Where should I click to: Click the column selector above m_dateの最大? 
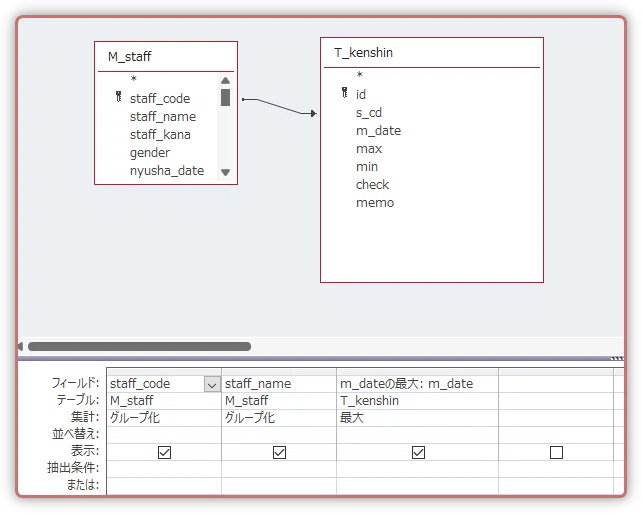[x=418, y=372]
